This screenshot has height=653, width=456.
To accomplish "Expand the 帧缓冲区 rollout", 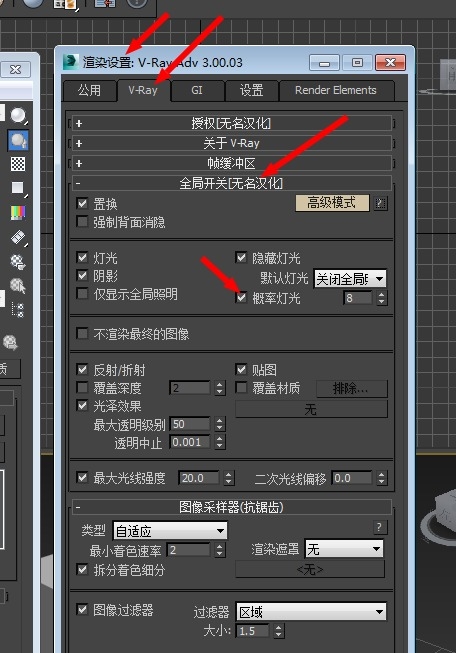I will [x=232, y=163].
